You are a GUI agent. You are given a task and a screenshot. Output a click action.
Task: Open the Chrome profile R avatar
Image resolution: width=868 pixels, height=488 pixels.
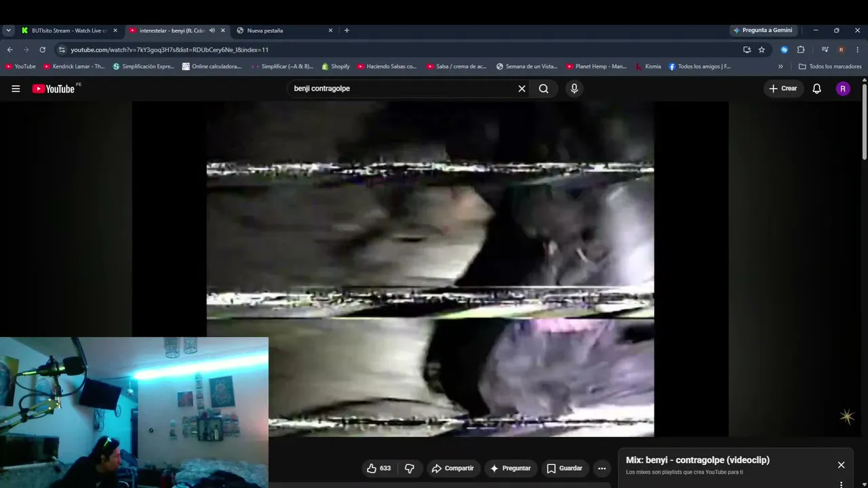(x=841, y=49)
